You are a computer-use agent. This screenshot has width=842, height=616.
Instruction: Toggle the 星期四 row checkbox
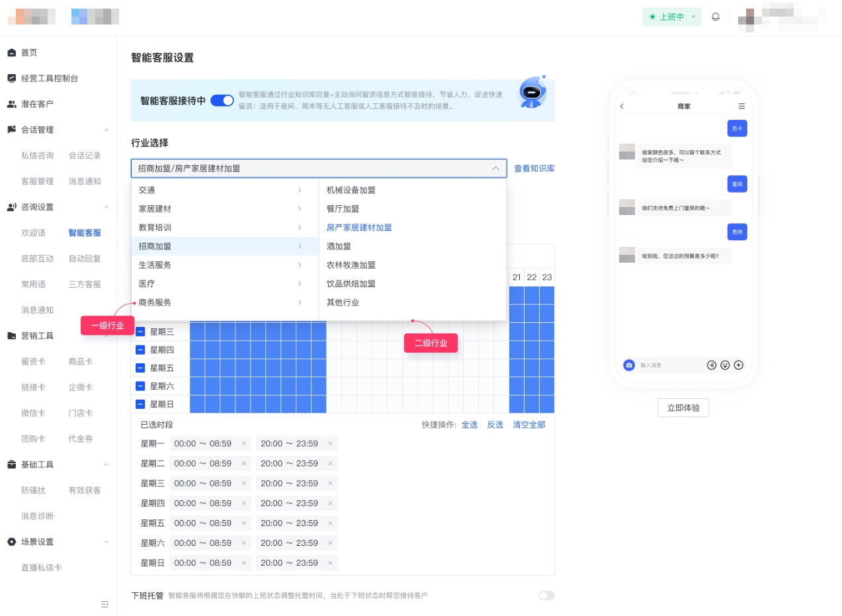pyautogui.click(x=140, y=349)
